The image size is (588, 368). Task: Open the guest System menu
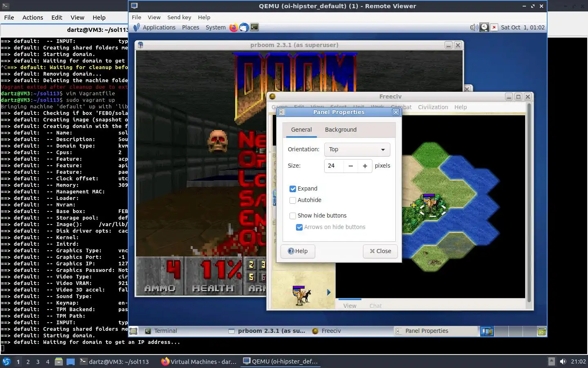pos(216,27)
